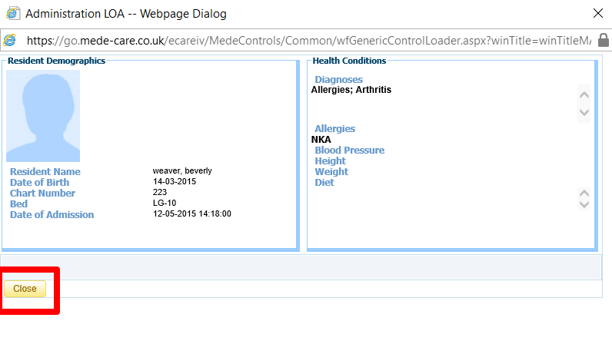Click the security padlock icon in address bar

(604, 40)
